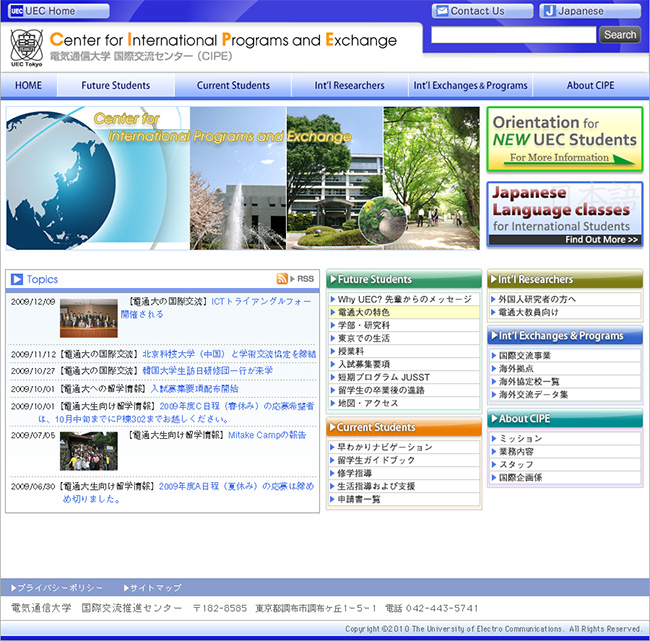Open UEC Home button
650x641 pixels.
[59, 11]
